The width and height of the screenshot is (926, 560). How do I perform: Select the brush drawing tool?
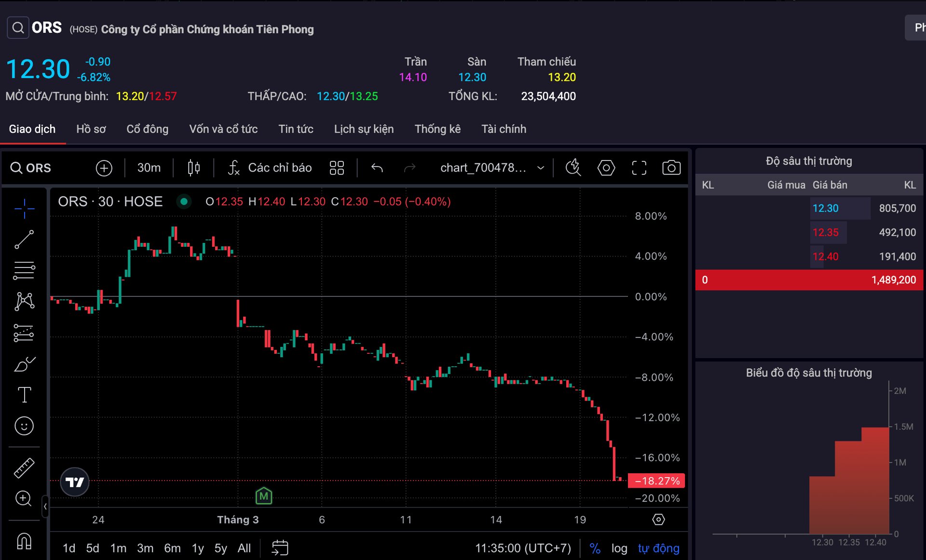[24, 364]
